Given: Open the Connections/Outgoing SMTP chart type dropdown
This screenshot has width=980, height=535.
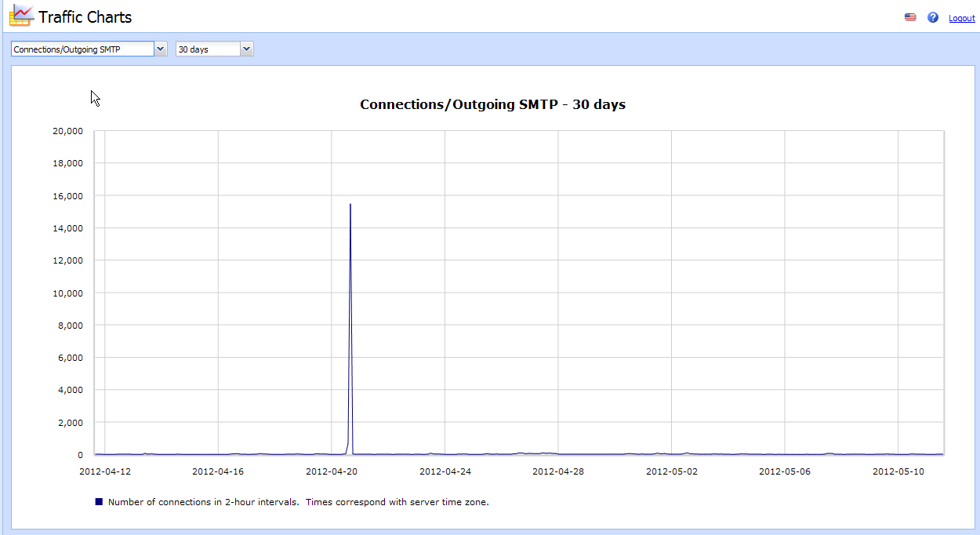Looking at the screenshot, I should click(89, 49).
